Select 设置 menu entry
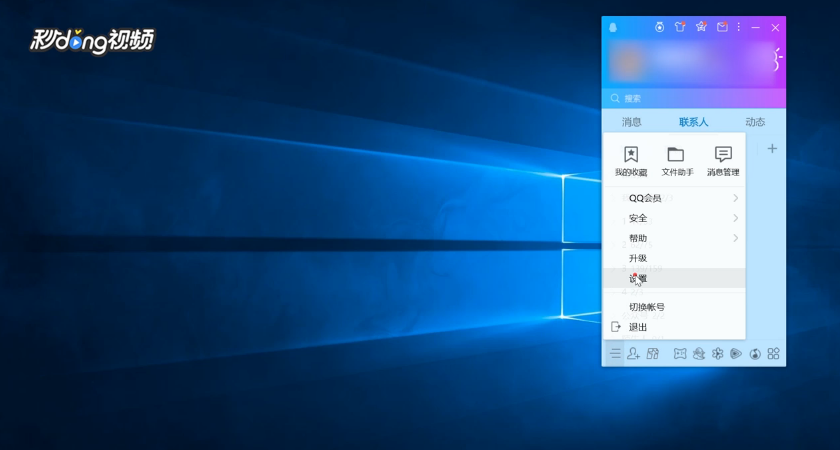840x450 pixels. click(674, 278)
